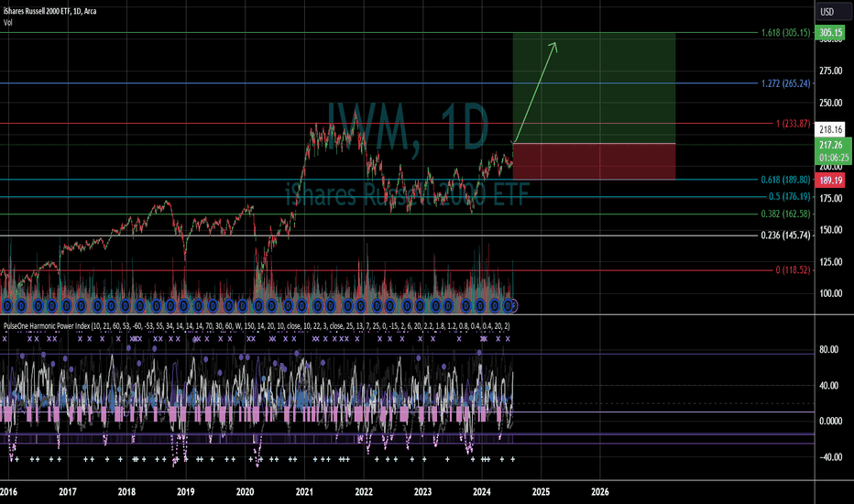Image resolution: width=854 pixels, height=504 pixels.
Task: Click the 2017 time axis label
Action: [68, 492]
